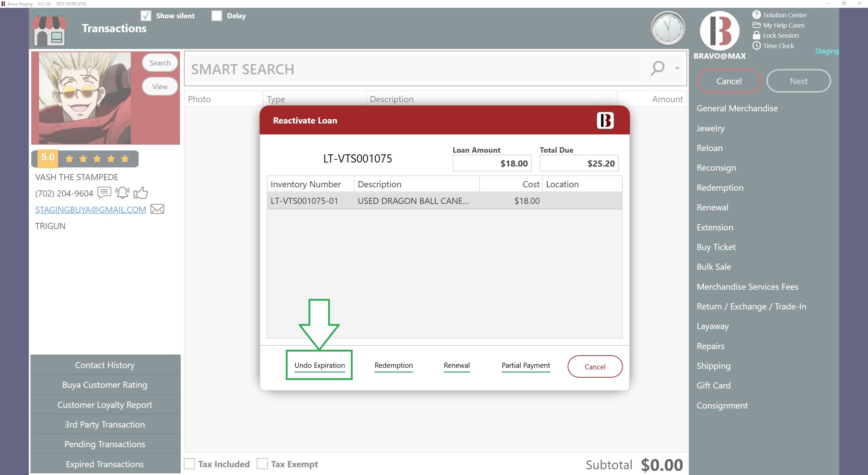The image size is (868, 475).
Task: Select Gift Card in the right menu
Action: 713,385
